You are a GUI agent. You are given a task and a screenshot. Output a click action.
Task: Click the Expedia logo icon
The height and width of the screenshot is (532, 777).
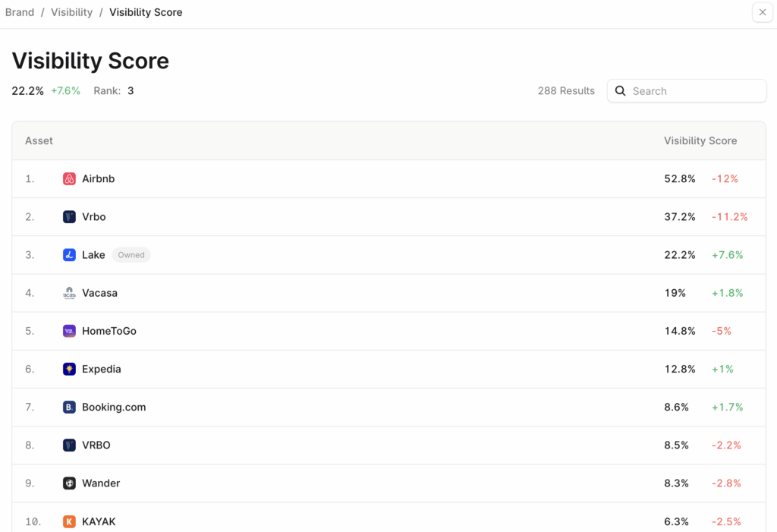tap(69, 369)
